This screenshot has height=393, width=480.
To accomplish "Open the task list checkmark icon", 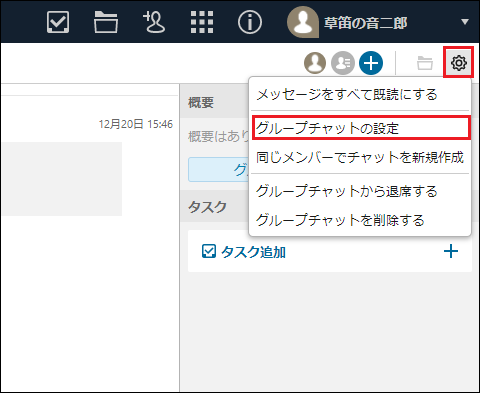I will click(58, 22).
